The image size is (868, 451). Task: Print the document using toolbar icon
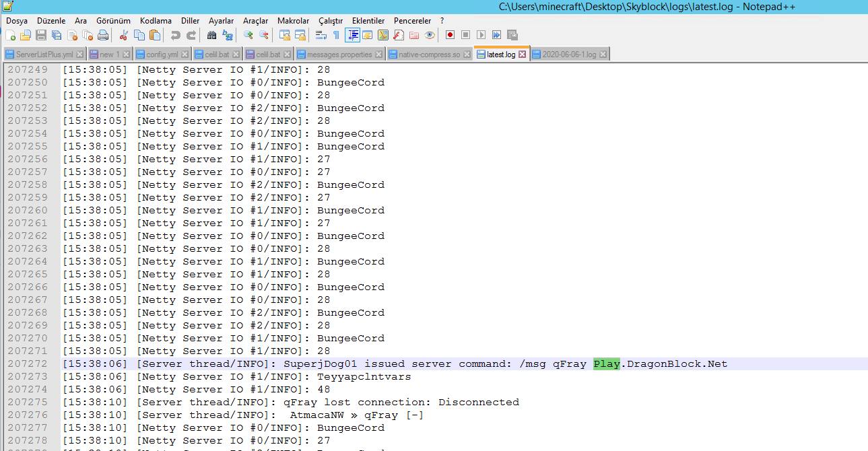point(103,35)
